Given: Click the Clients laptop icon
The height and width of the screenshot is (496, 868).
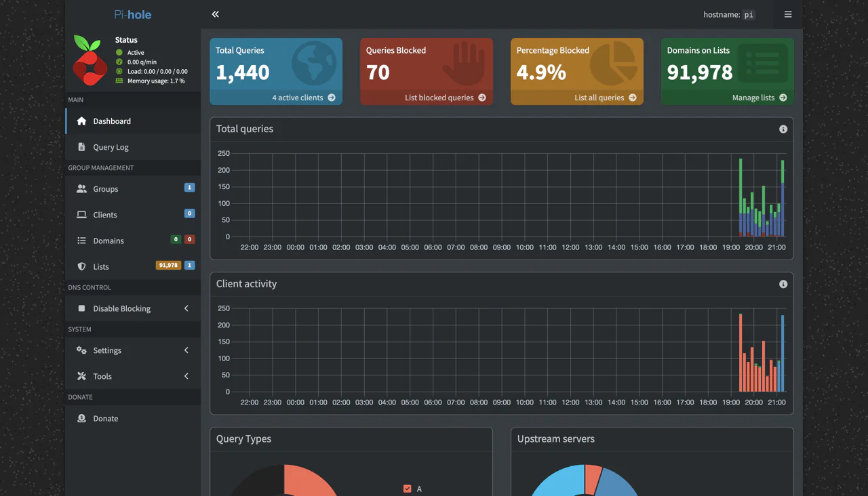Looking at the screenshot, I should pyautogui.click(x=81, y=215).
